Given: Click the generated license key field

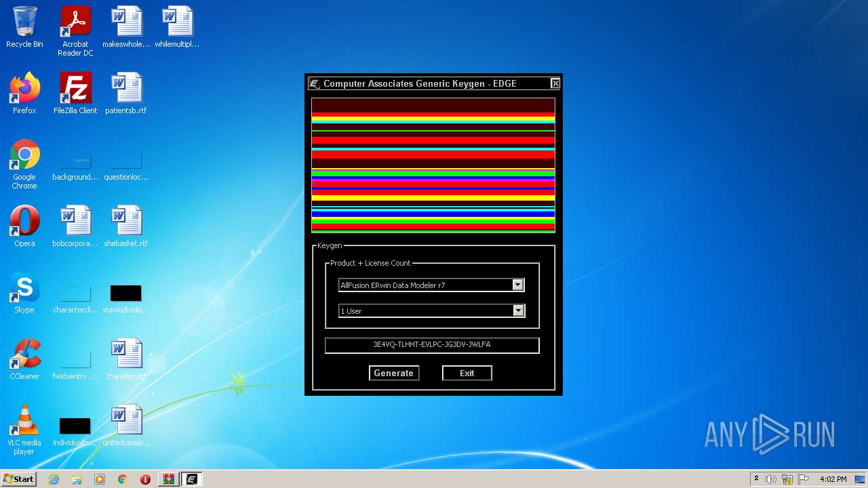Looking at the screenshot, I should click(x=432, y=345).
